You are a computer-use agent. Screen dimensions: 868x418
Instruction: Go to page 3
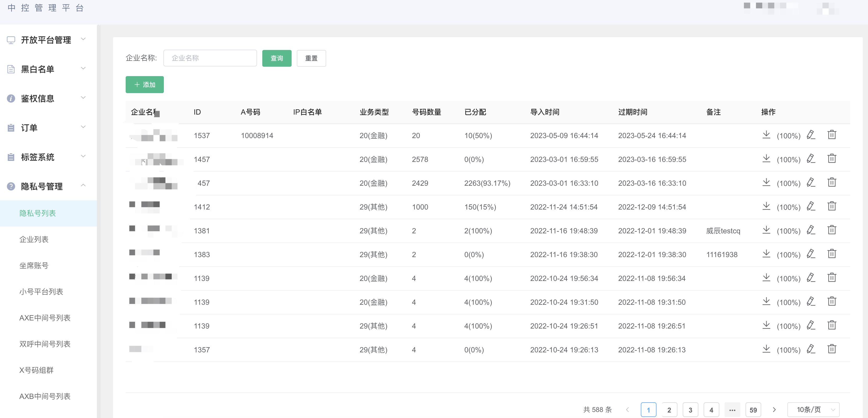(690, 410)
